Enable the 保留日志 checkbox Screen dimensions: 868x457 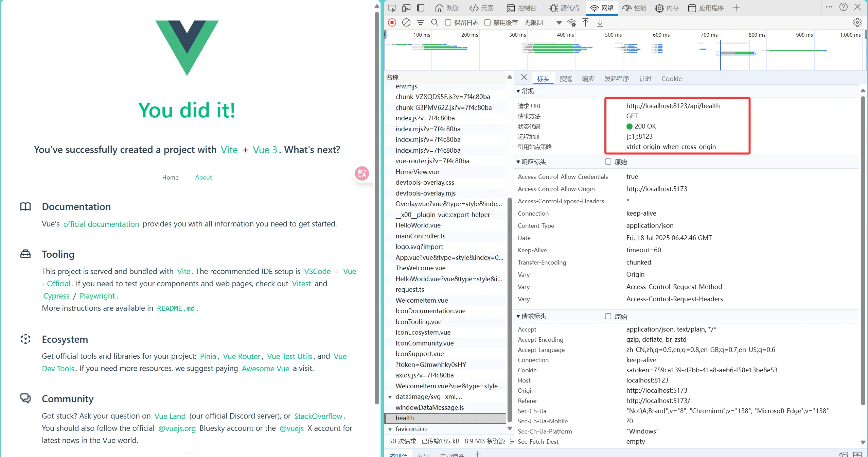coord(448,22)
